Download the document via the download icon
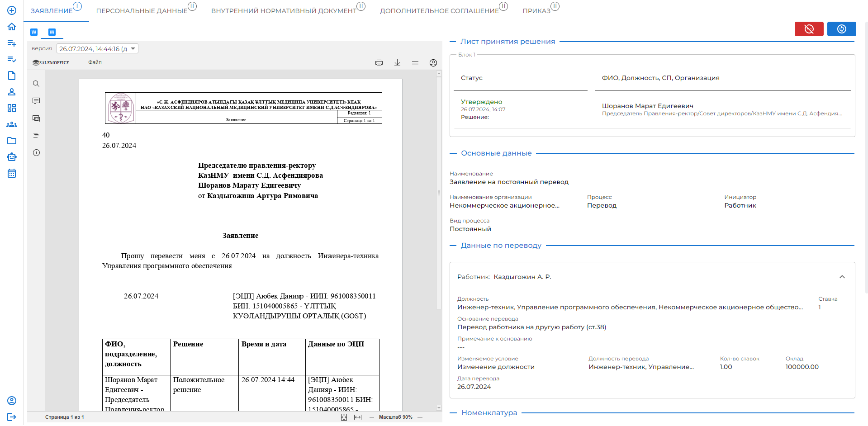The width and height of the screenshot is (868, 426). [x=397, y=63]
